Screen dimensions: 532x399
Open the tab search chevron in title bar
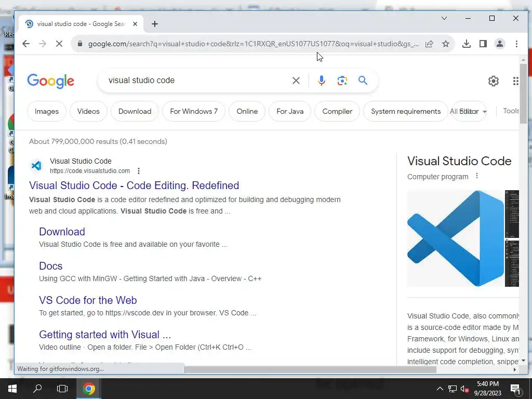pos(444,18)
